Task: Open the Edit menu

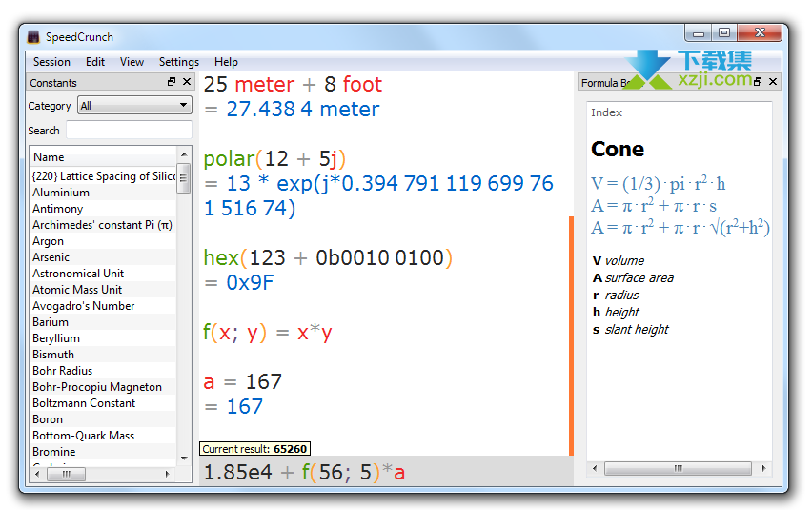Action: (95, 62)
